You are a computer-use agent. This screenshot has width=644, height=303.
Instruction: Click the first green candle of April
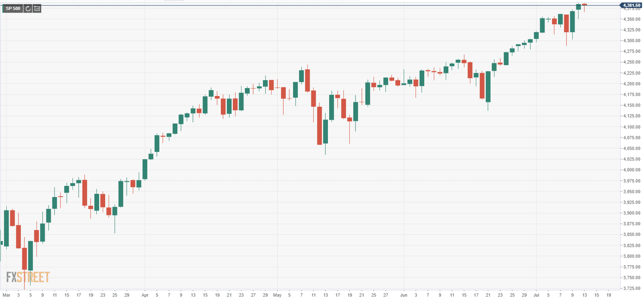coord(145,169)
